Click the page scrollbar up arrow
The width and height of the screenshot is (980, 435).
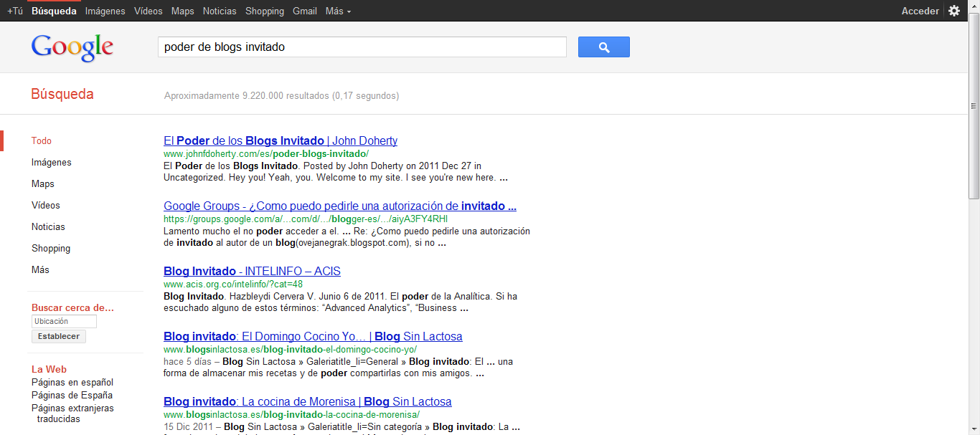pos(974,6)
